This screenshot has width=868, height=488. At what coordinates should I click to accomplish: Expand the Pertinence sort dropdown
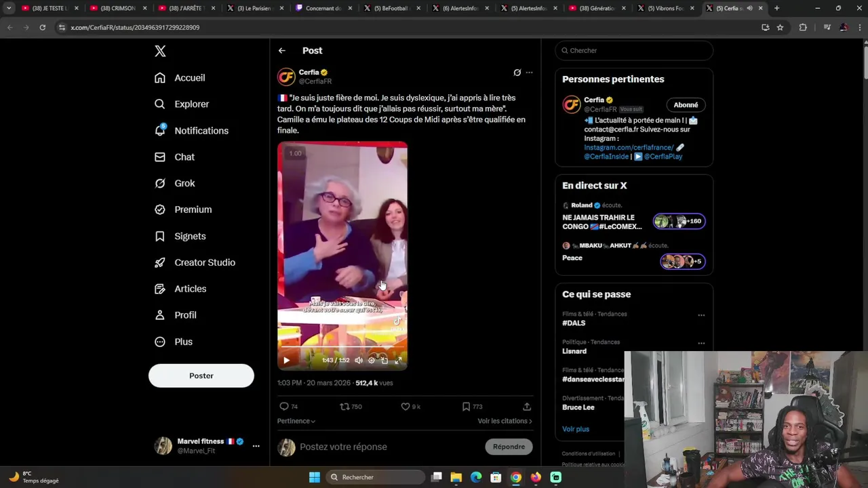tap(296, 421)
